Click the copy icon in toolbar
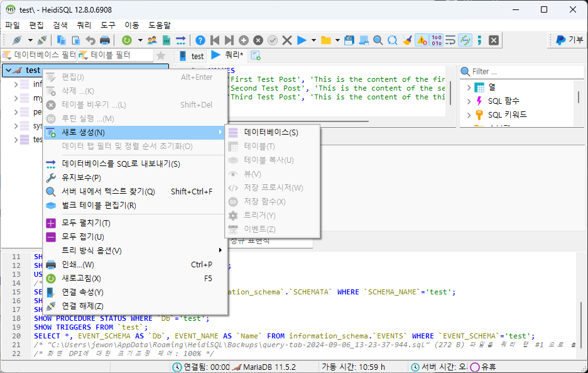The image size is (588, 373). pos(61,40)
